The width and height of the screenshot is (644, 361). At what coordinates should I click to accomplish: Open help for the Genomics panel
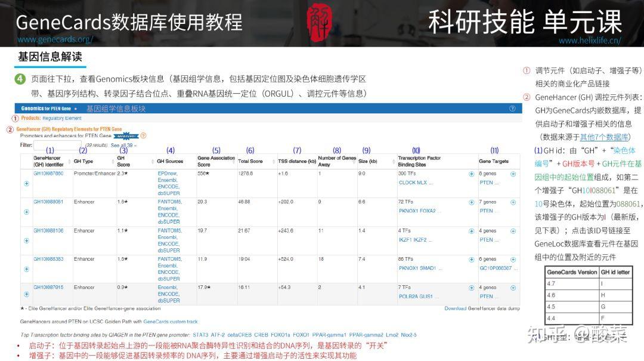click(512, 108)
